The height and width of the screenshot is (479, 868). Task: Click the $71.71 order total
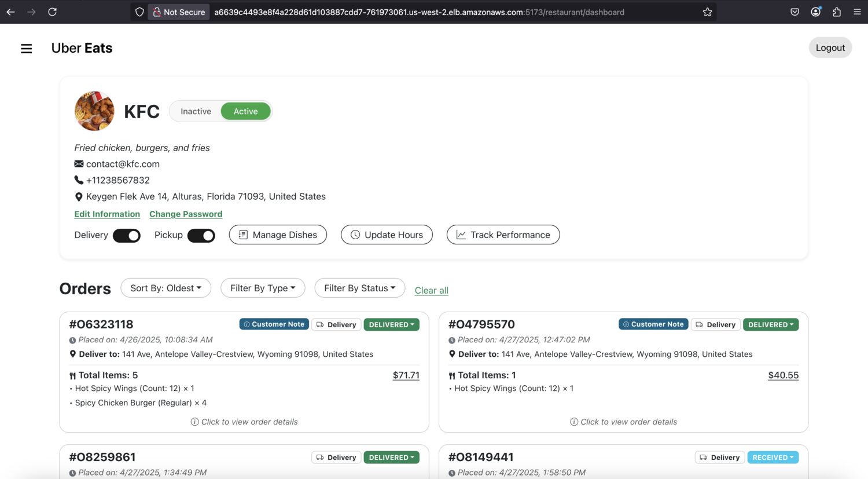point(406,375)
